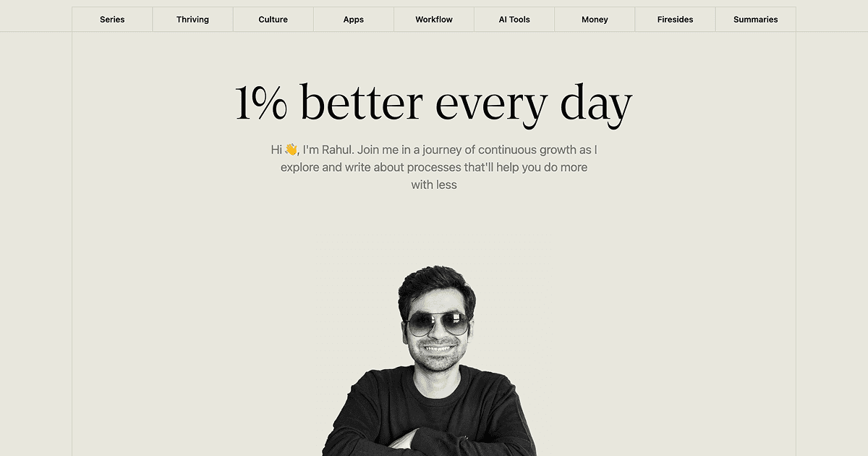The width and height of the screenshot is (868, 456).
Task: Click the "1% better every day" headline
Action: [434, 104]
